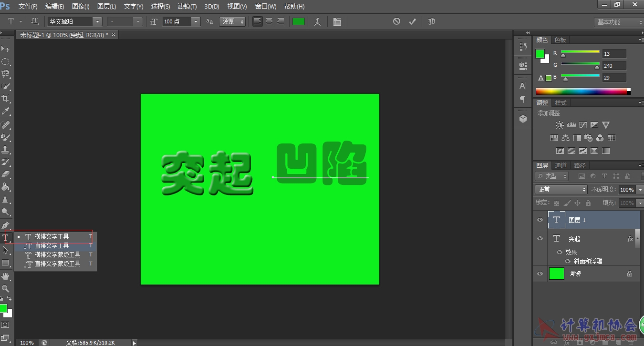The height and width of the screenshot is (346, 644).
Task: Align text left
Action: click(258, 21)
